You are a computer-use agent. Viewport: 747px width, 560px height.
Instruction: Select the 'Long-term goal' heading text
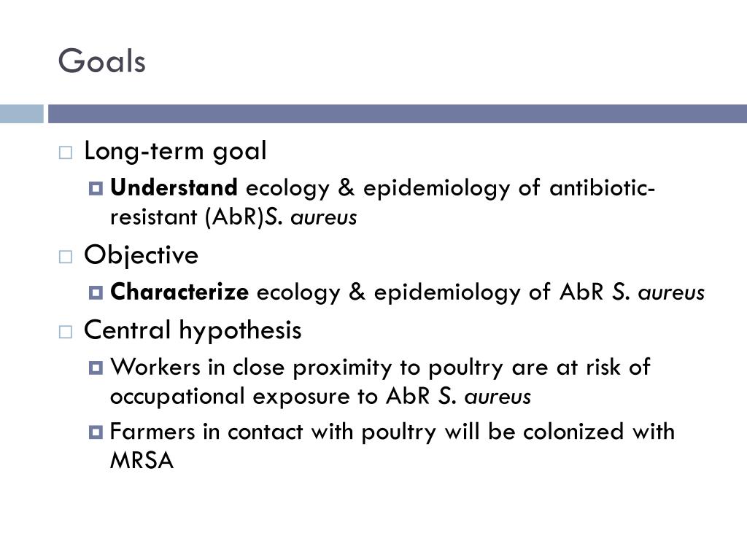[175, 152]
